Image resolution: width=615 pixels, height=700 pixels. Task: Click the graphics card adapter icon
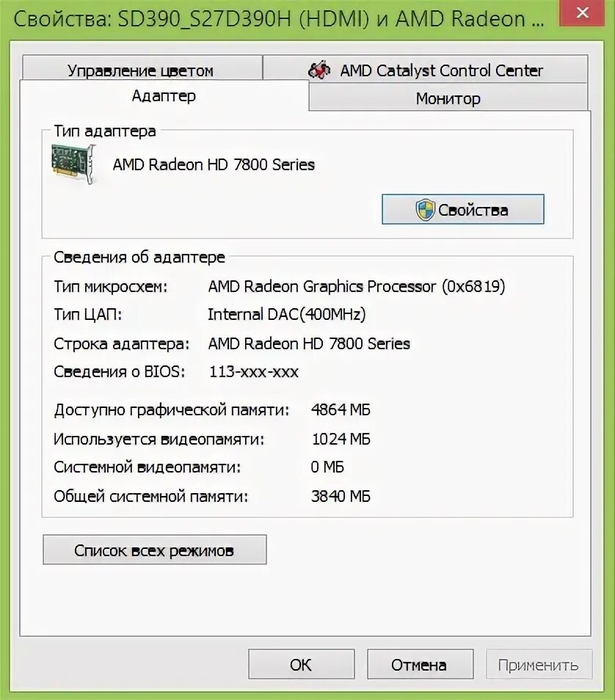pos(73,164)
